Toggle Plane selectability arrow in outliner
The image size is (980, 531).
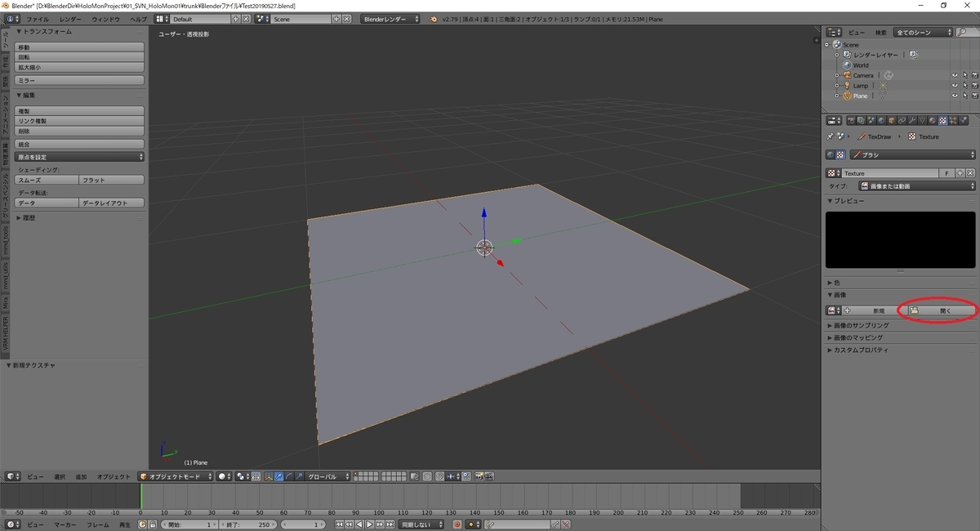[964, 96]
